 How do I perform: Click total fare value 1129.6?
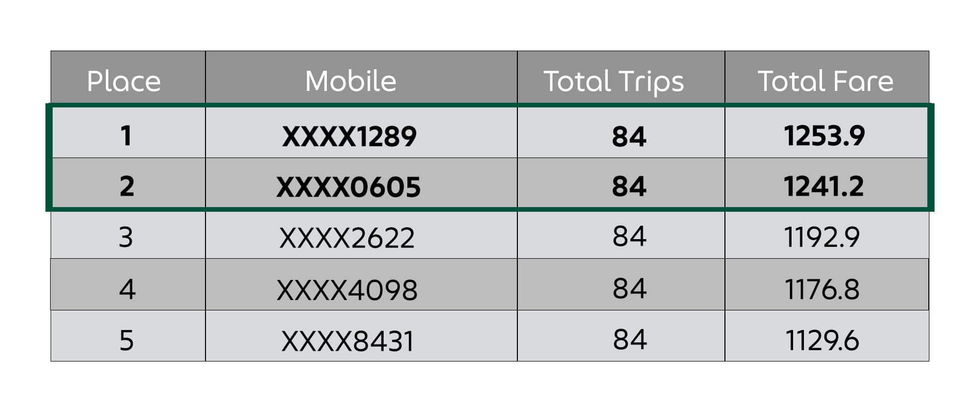[822, 340]
